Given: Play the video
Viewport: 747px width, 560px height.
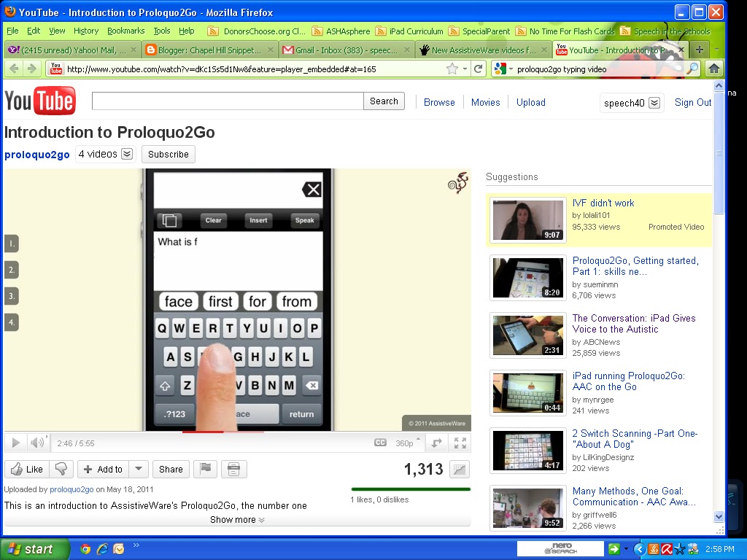Looking at the screenshot, I should 15,443.
